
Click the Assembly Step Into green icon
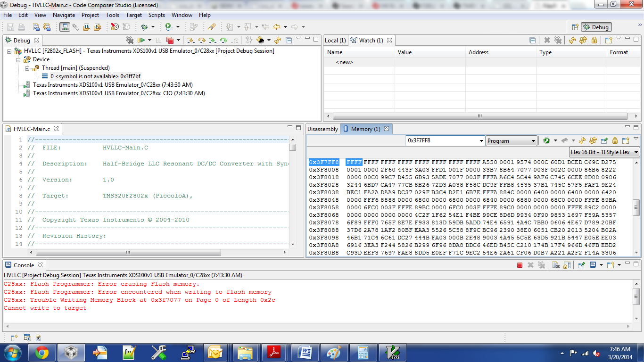pos(213,41)
